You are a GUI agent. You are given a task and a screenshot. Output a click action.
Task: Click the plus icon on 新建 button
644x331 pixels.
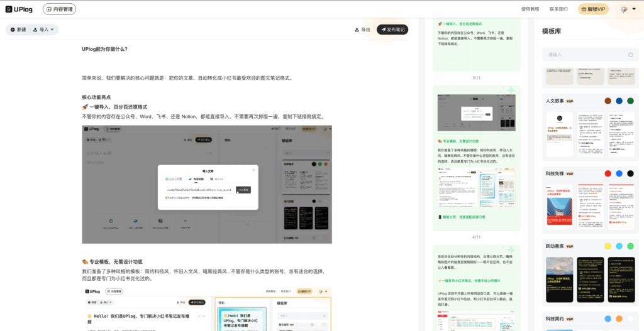pos(13,30)
